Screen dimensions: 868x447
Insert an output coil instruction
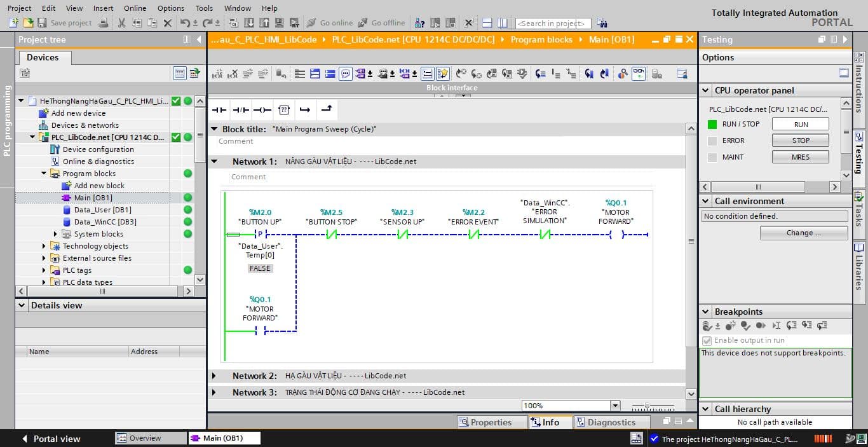[262, 110]
